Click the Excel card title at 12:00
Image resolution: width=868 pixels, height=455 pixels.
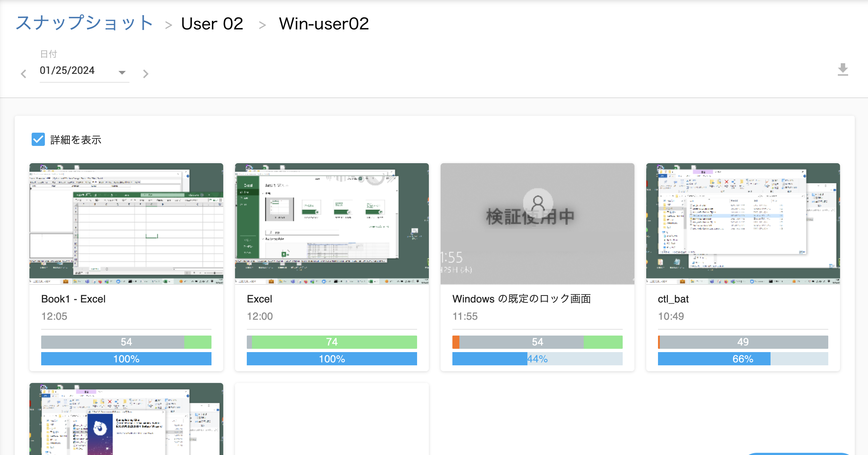point(259,299)
